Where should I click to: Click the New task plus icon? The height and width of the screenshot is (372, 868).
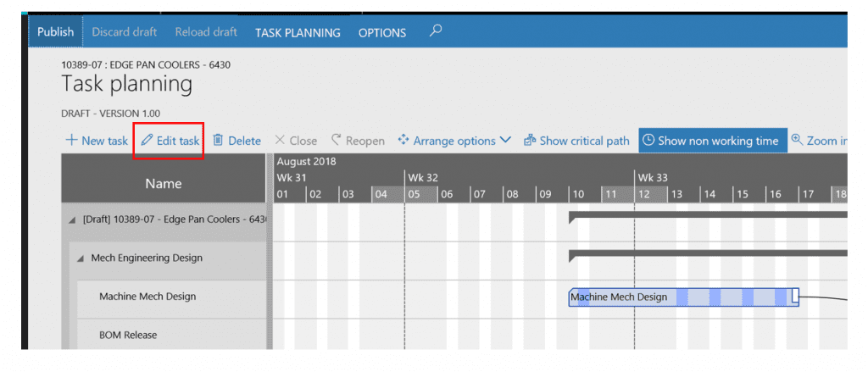pos(71,141)
